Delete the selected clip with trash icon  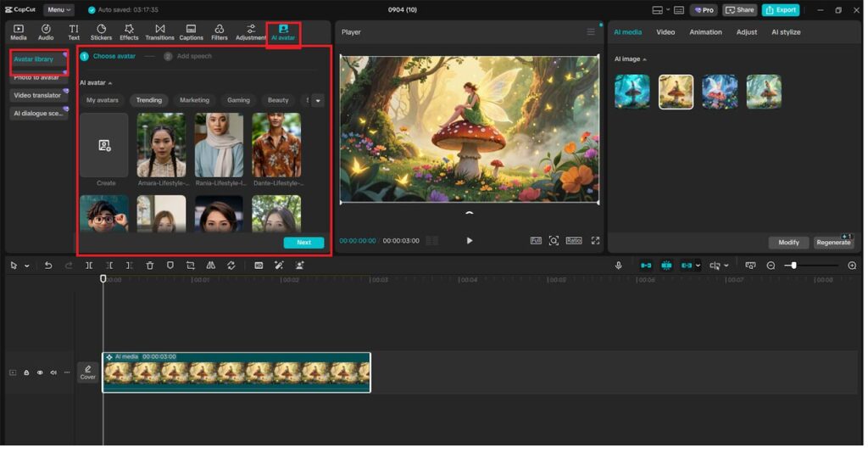[x=150, y=266]
